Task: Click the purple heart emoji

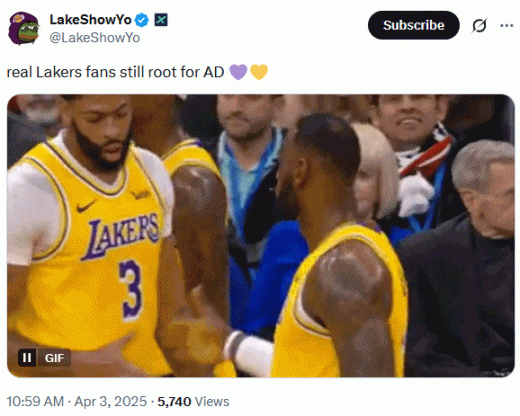Action: 238,72
